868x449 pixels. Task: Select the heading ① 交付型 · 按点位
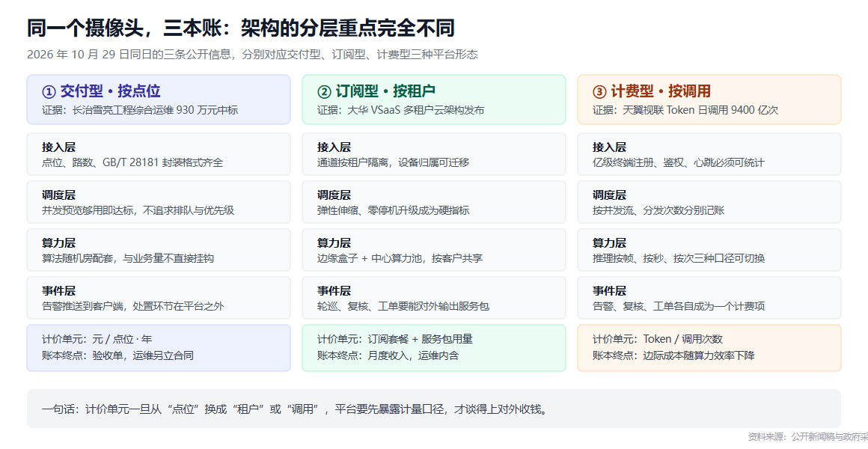[x=101, y=91]
